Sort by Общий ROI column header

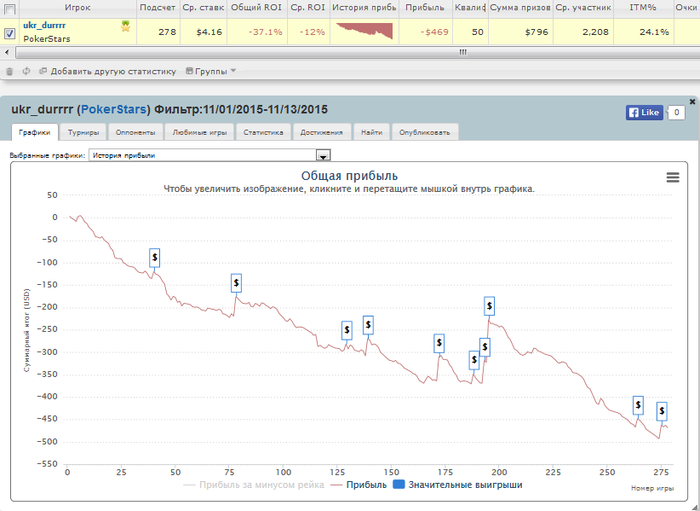tap(257, 8)
